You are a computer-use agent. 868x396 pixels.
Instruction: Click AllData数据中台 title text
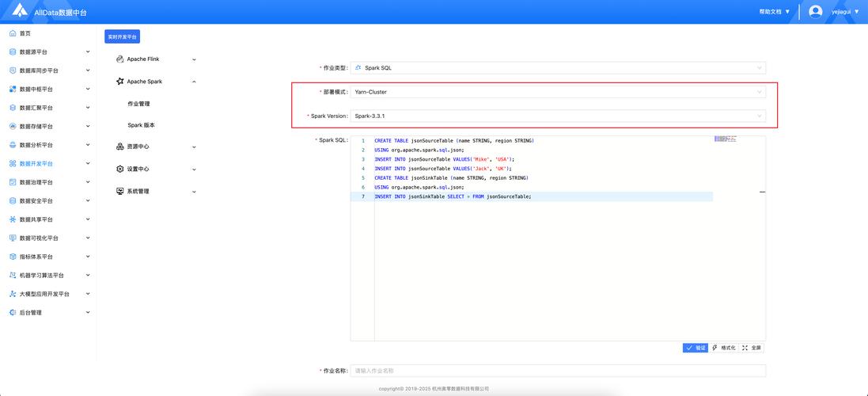click(60, 12)
